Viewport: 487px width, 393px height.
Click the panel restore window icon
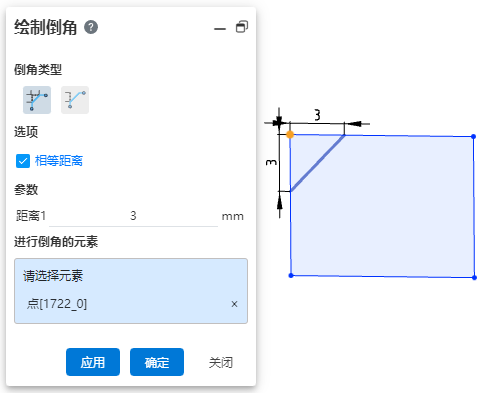pos(242,27)
